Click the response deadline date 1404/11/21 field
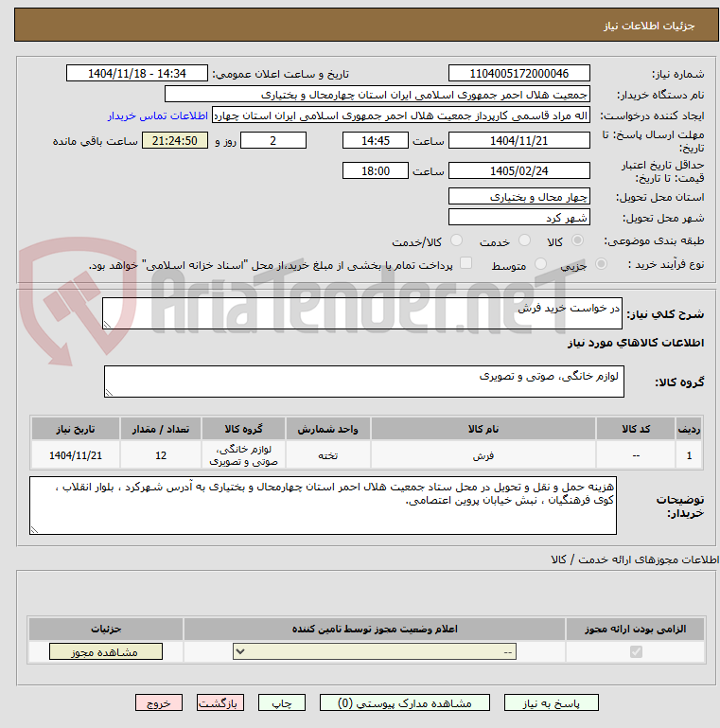 tap(519, 141)
